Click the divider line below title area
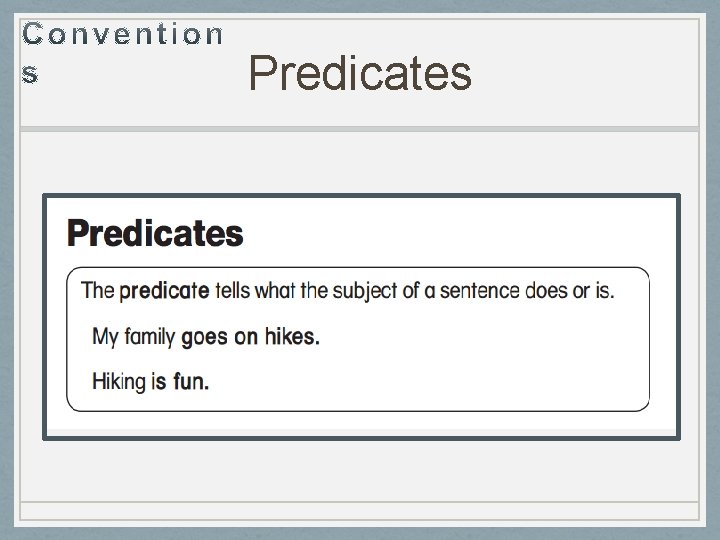The image size is (720, 540). [360, 129]
